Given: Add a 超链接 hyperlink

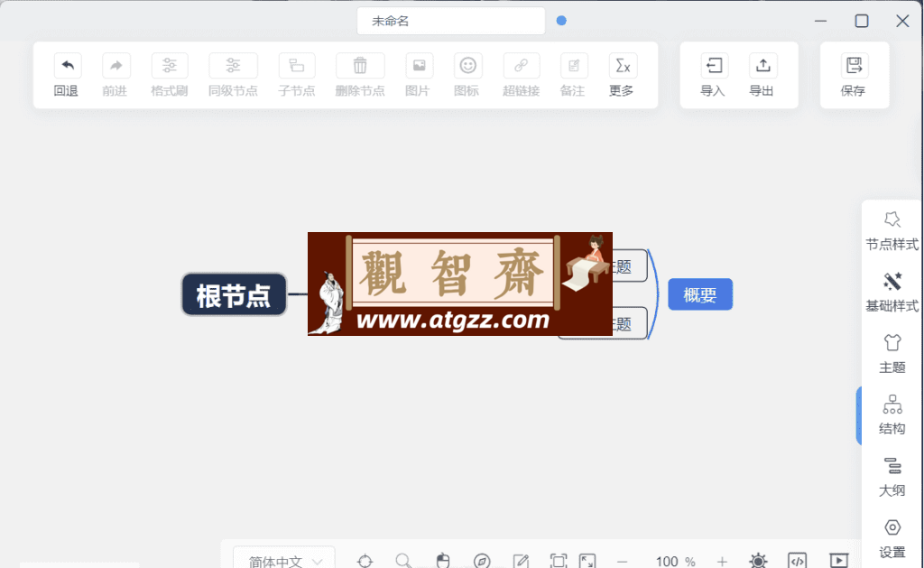Looking at the screenshot, I should [521, 66].
